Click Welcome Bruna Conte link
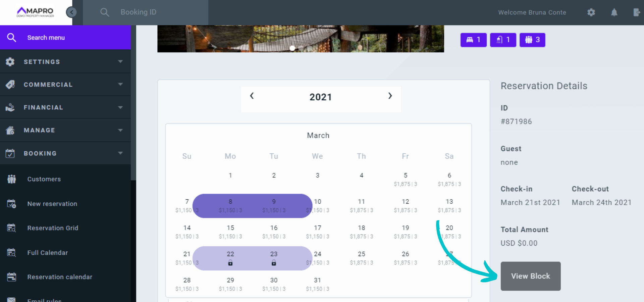The width and height of the screenshot is (644, 302). [x=532, y=12]
